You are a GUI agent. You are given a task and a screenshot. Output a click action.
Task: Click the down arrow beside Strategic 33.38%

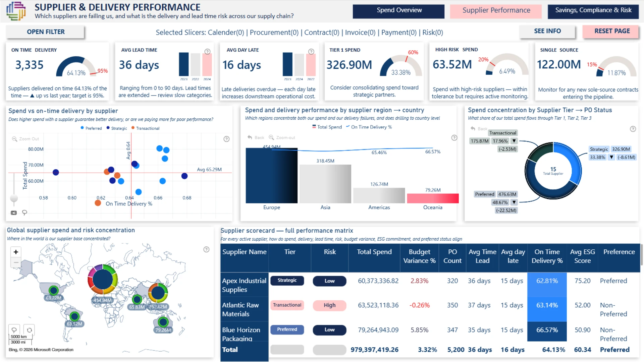pyautogui.click(x=611, y=157)
